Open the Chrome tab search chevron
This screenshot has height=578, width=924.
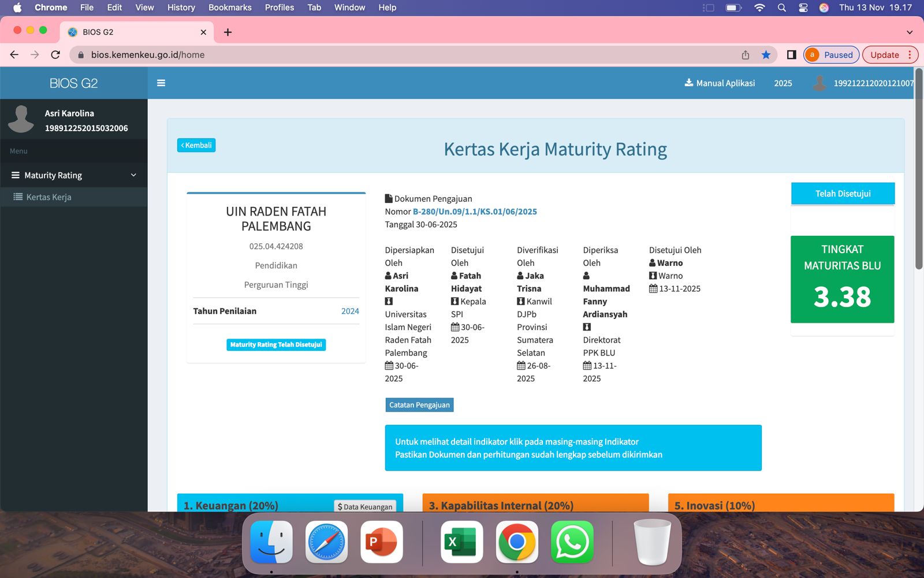(x=910, y=32)
